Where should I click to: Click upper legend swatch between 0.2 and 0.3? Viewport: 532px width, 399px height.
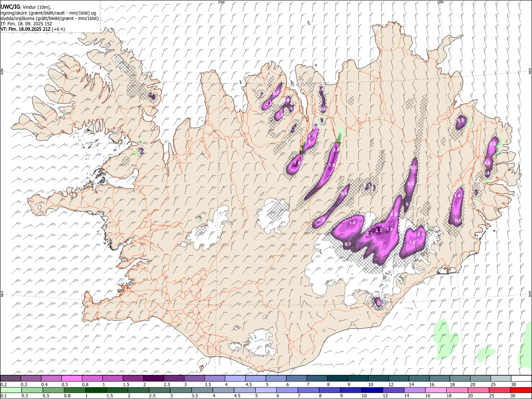(x=10, y=378)
